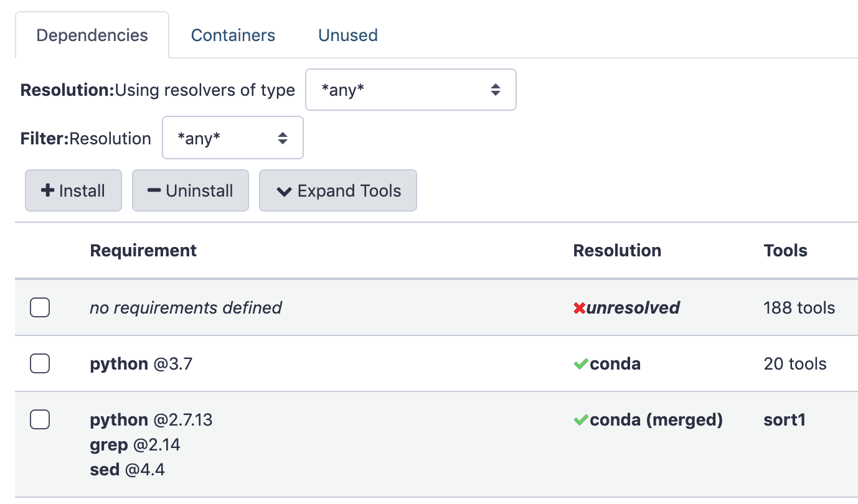Check the box for no requirements defined
Viewport: 858px width, 504px height.
tap(39, 307)
